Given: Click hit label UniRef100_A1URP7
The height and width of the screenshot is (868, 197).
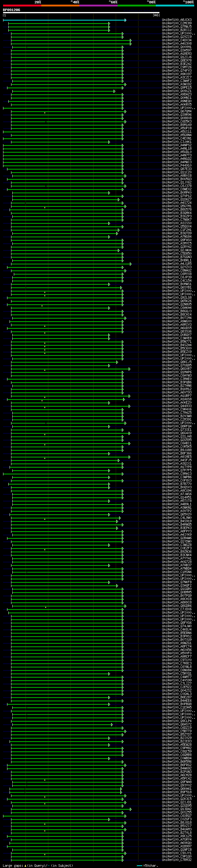Looking at the screenshot, I should (x=177, y=396).
